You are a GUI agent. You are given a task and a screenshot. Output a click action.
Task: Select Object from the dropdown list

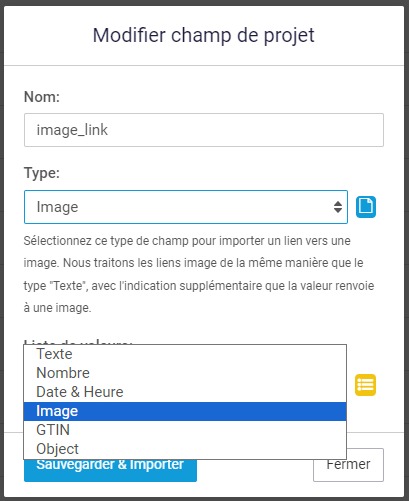coord(185,449)
